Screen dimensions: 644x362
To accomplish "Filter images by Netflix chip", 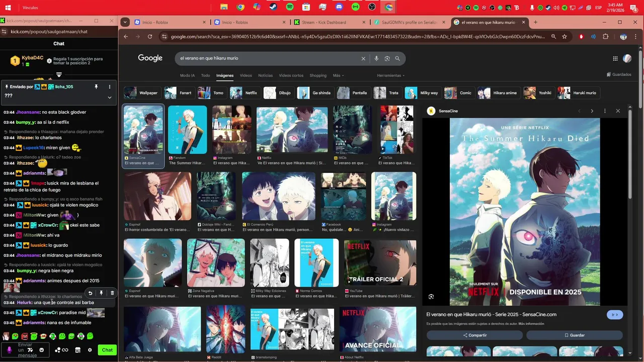I will [245, 93].
